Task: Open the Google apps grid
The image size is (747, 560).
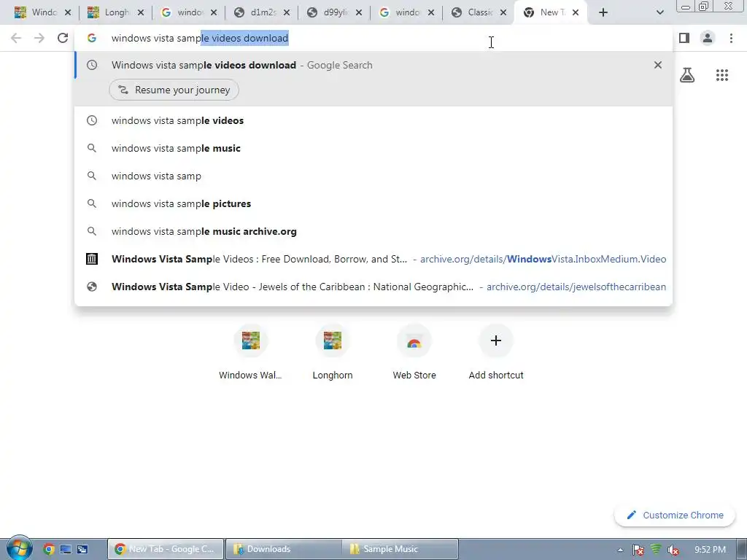Action: click(x=722, y=75)
